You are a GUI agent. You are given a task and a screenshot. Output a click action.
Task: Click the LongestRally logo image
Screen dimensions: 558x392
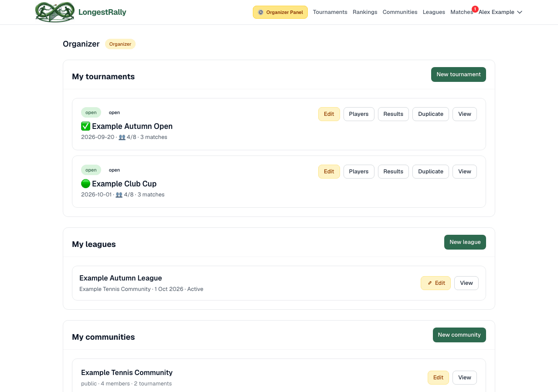[55, 12]
